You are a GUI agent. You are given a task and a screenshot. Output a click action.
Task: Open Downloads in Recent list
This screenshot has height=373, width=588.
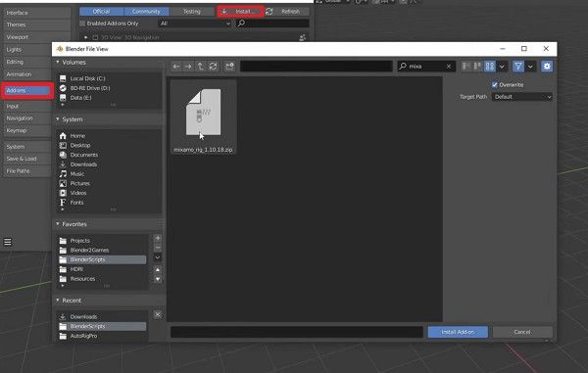[x=83, y=317]
